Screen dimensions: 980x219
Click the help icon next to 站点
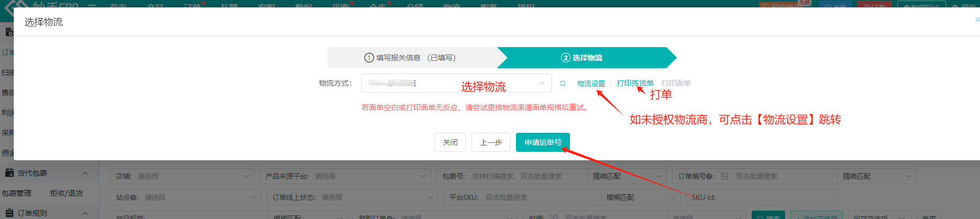(x=135, y=197)
